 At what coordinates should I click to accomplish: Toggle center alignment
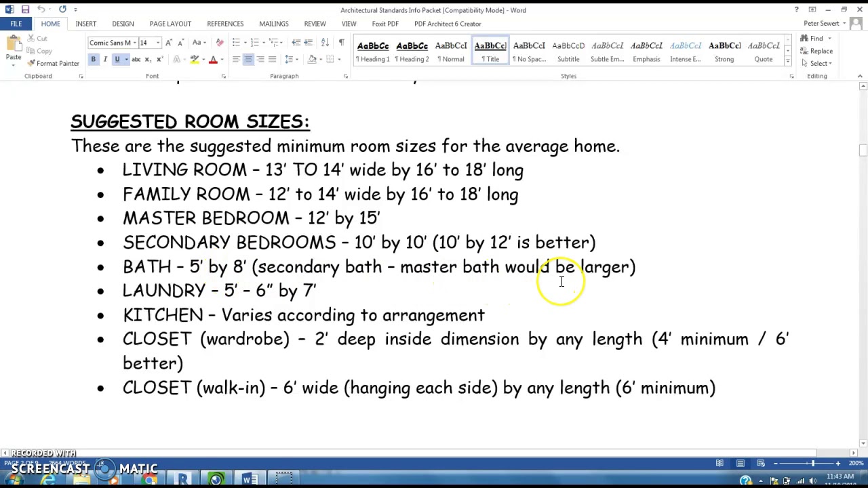click(248, 60)
